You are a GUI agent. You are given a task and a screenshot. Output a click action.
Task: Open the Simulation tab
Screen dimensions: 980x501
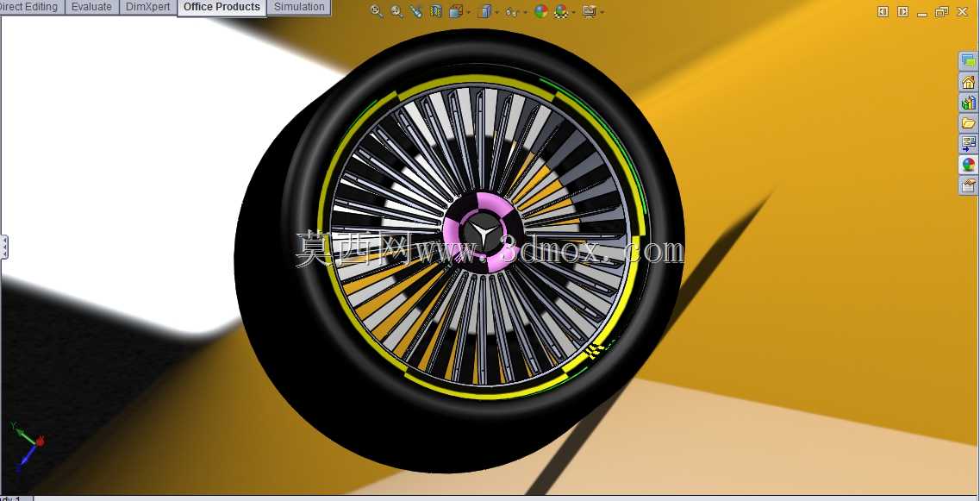coord(299,8)
